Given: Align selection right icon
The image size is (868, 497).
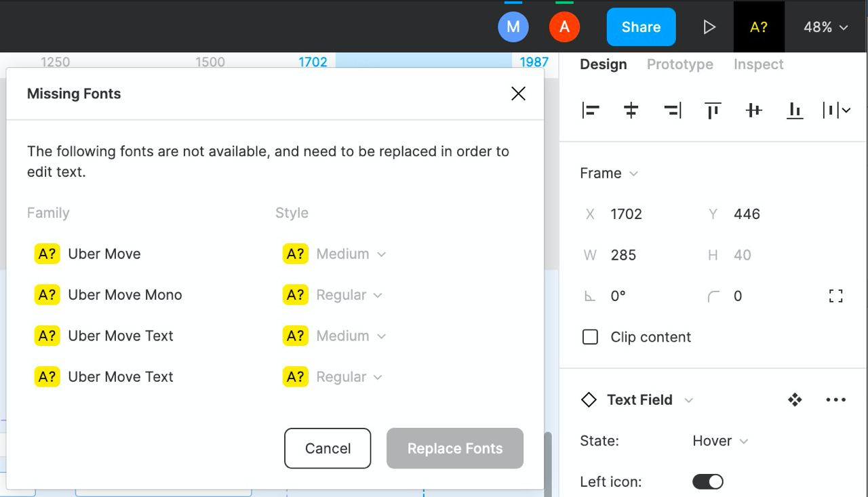Looking at the screenshot, I should point(672,110).
